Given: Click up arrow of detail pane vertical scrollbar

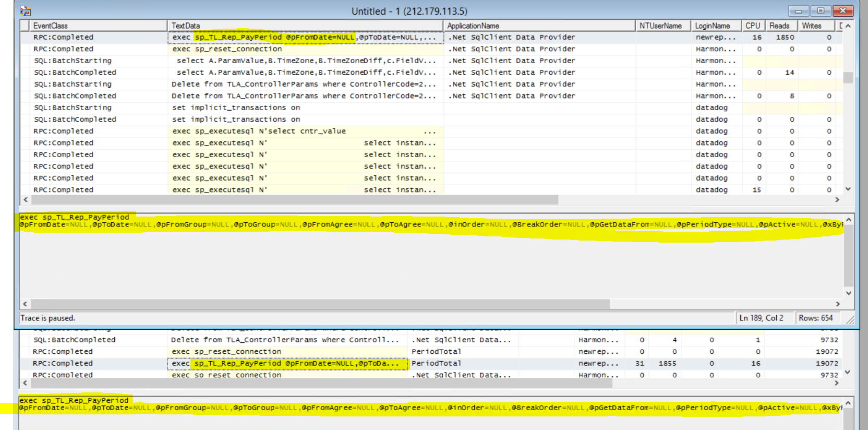Looking at the screenshot, I should click(849, 220).
